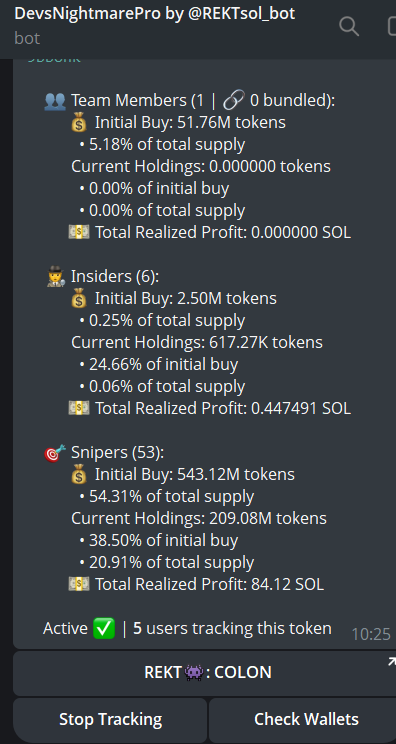The height and width of the screenshot is (744, 396).
Task: Click Stop Tracking button
Action: [x=110, y=719]
